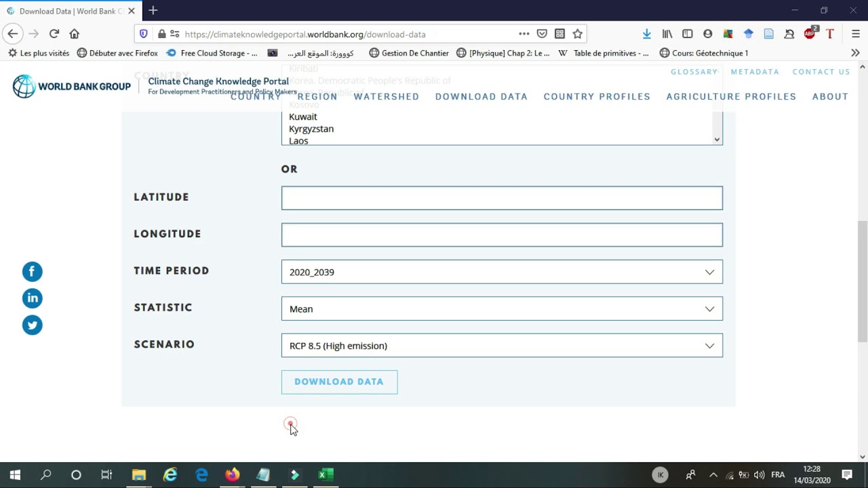
Task: Open Firefox account avatar icon
Action: tap(708, 34)
